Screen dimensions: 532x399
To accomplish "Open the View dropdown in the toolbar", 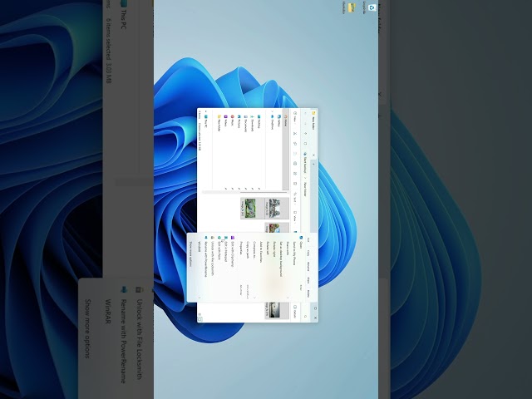I will pyautogui.click(x=295, y=218).
